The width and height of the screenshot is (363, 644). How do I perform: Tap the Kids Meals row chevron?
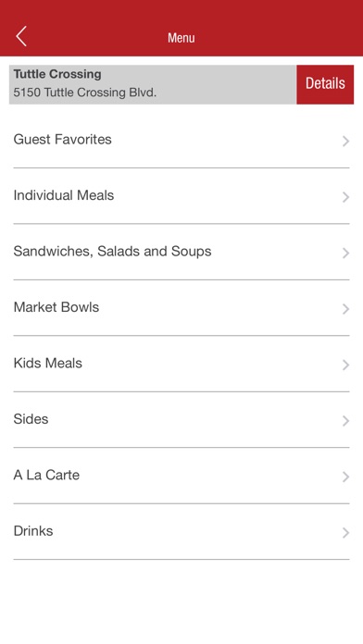click(345, 365)
